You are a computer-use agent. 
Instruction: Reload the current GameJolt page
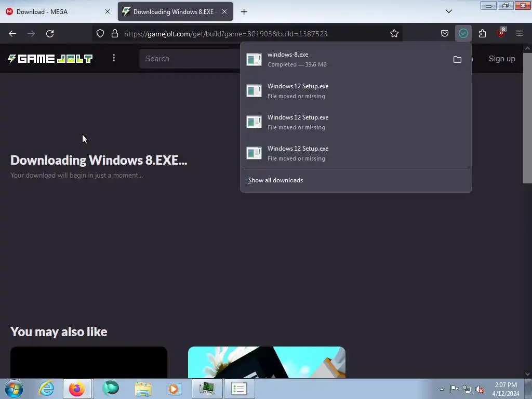click(x=50, y=34)
